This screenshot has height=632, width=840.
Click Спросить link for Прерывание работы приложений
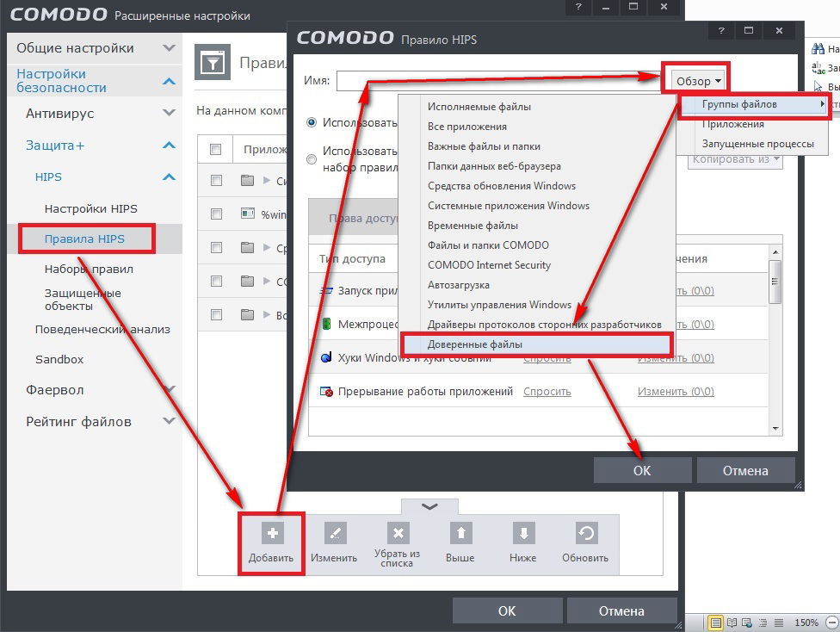(x=547, y=391)
